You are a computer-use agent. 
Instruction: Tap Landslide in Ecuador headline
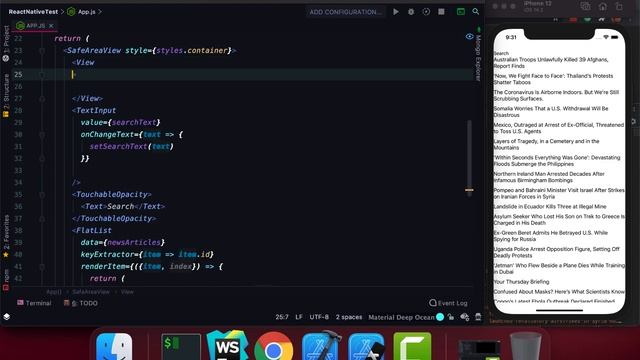point(550,207)
